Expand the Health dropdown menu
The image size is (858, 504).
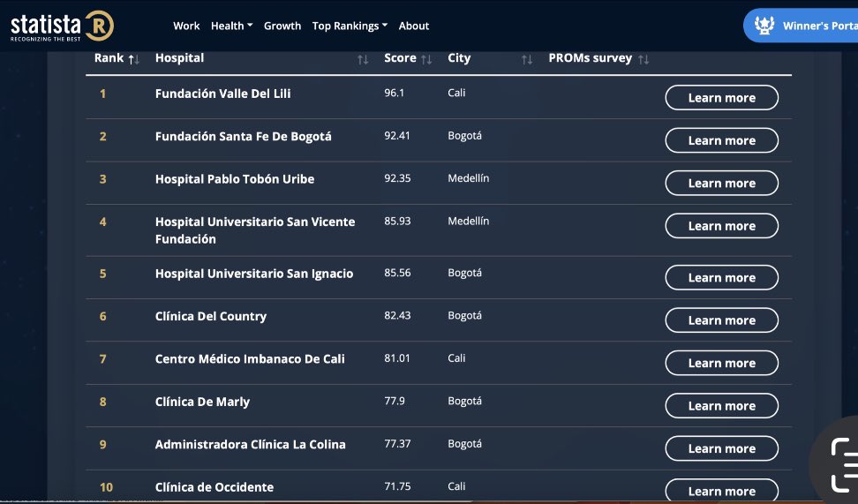tap(231, 26)
